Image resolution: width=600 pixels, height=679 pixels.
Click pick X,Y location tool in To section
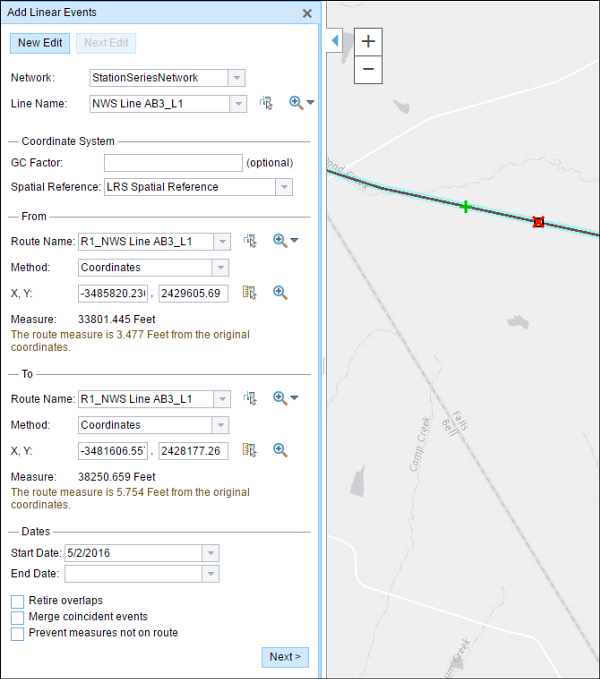coord(250,450)
